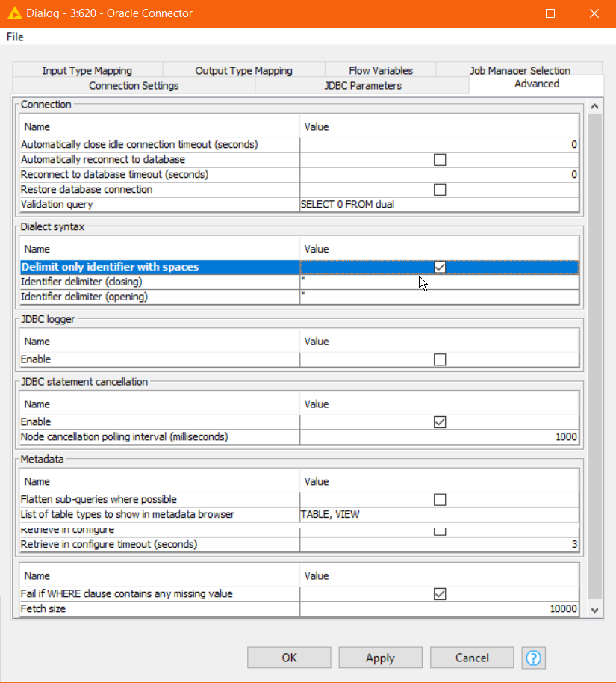Enable the JDBC logger checkbox

440,359
